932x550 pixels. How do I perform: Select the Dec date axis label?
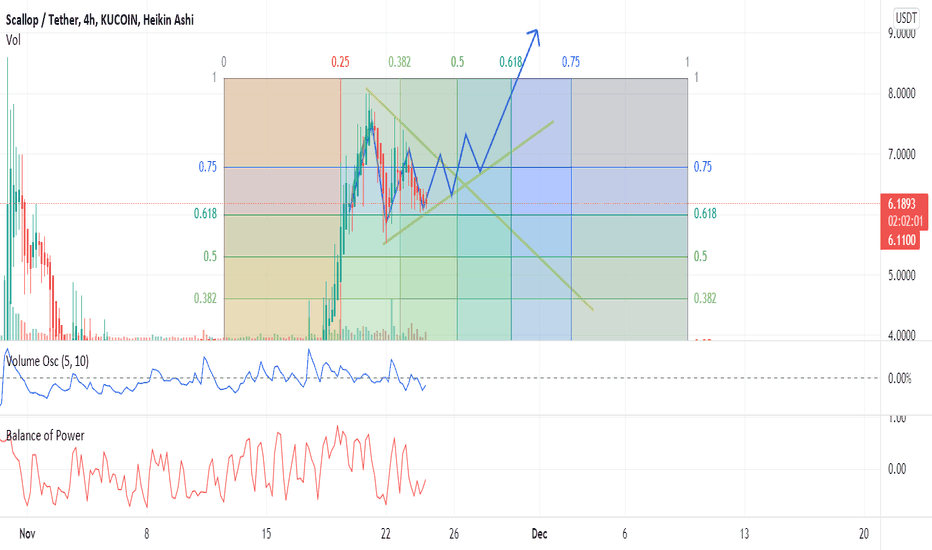coord(539,534)
